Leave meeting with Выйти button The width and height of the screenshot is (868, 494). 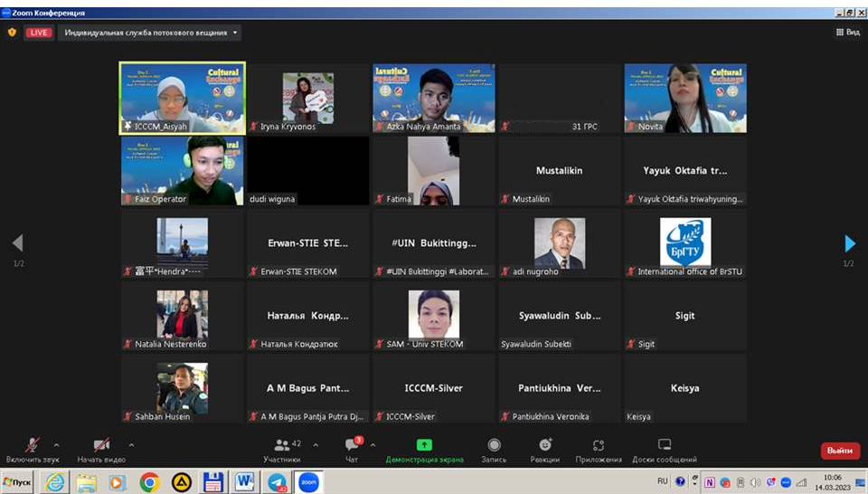click(839, 451)
